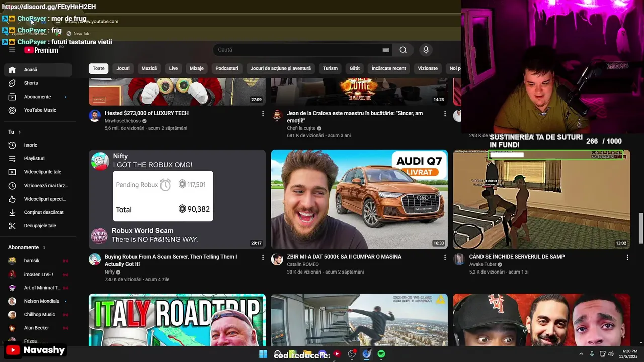Open options menu for ZBIR MI-A DAT video

[x=445, y=257]
